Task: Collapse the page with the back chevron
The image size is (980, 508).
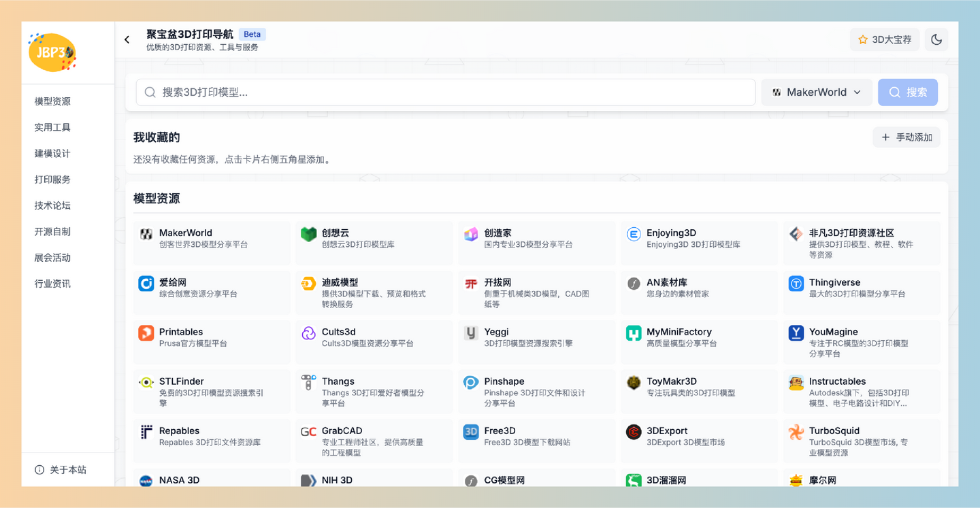Action: [127, 39]
